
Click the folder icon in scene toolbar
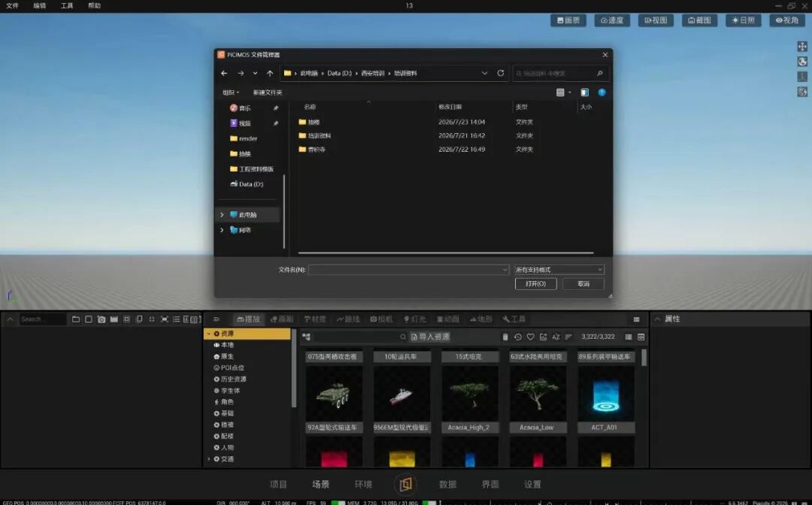(76, 319)
